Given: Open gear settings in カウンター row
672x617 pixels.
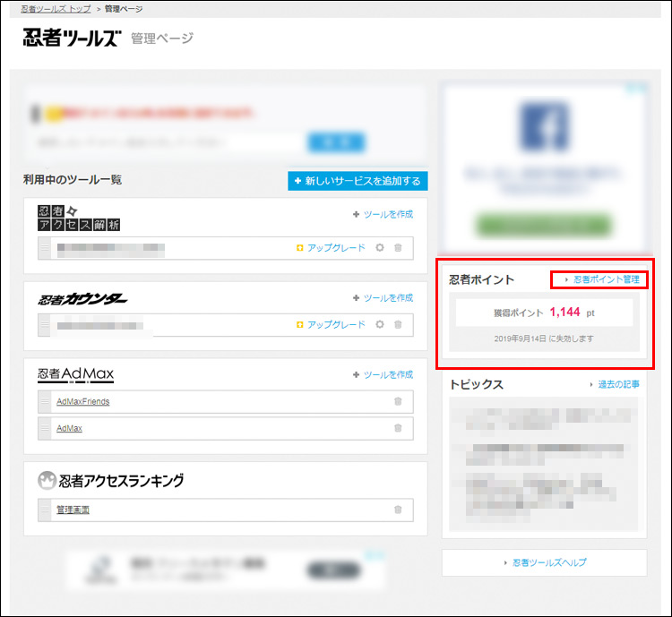Looking at the screenshot, I should coord(380,324).
